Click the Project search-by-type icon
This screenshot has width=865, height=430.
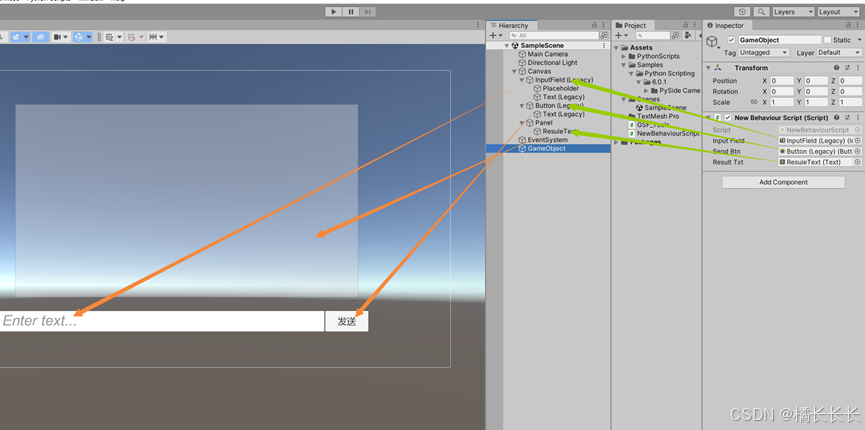click(675, 35)
